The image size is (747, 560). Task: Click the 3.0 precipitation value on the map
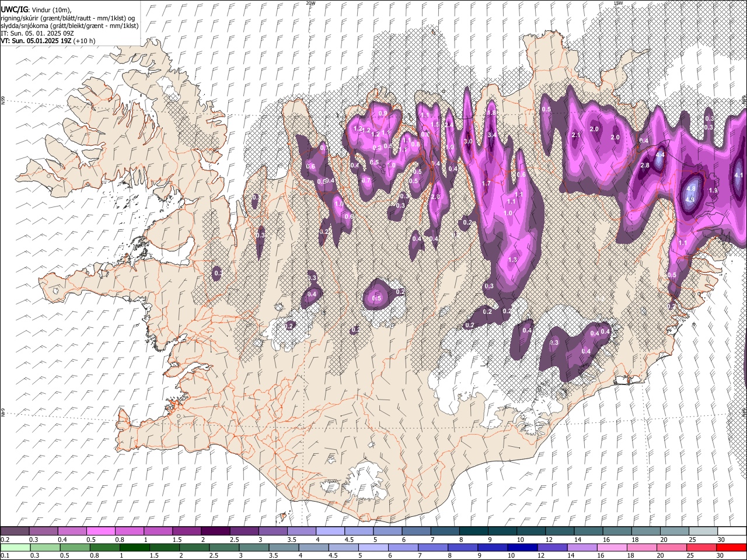pos(468,142)
